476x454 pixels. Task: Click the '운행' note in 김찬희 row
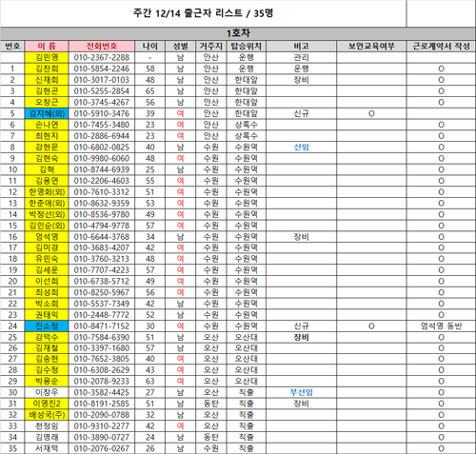pos(301,69)
